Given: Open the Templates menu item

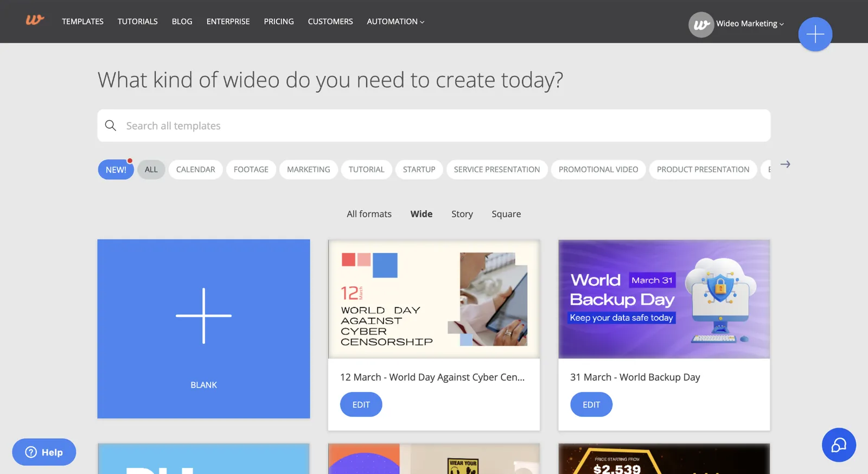Looking at the screenshot, I should (x=82, y=21).
